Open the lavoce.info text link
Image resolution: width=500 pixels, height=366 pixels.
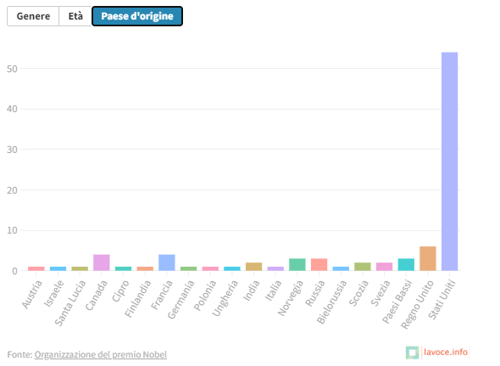tap(445, 352)
